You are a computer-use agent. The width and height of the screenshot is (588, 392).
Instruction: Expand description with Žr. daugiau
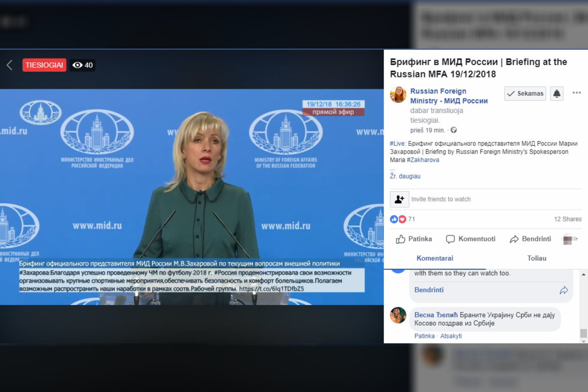[405, 176]
